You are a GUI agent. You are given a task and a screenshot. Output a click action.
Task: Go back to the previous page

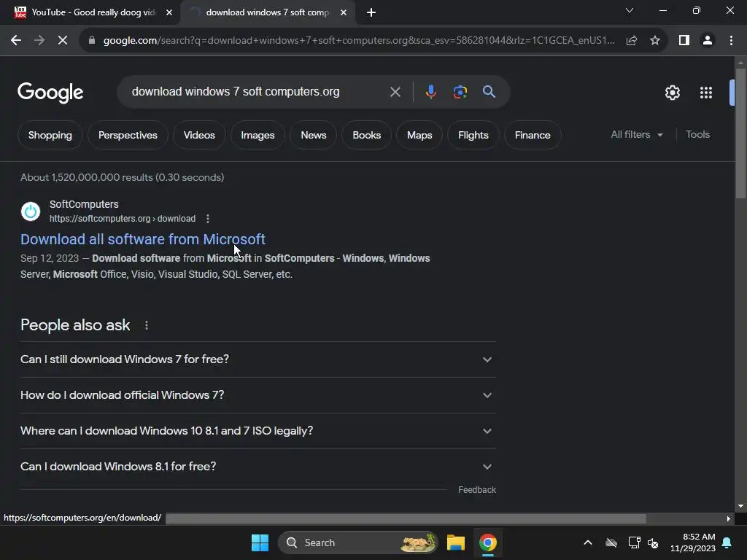tap(16, 41)
